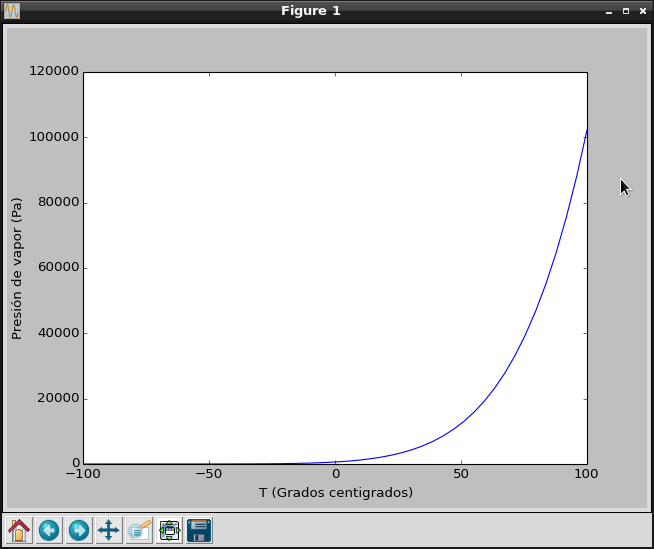Open window menu from title bar icon
This screenshot has height=549, width=654.
click(12, 11)
